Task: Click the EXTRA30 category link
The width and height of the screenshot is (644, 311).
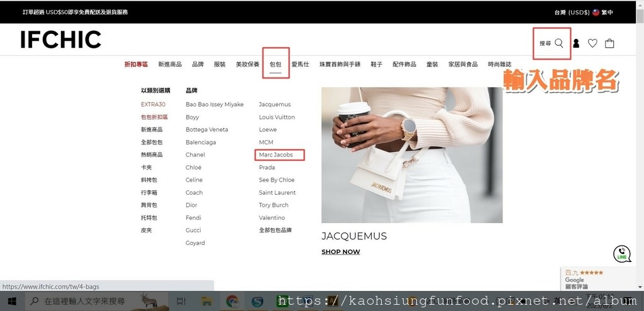Action: 153,105
